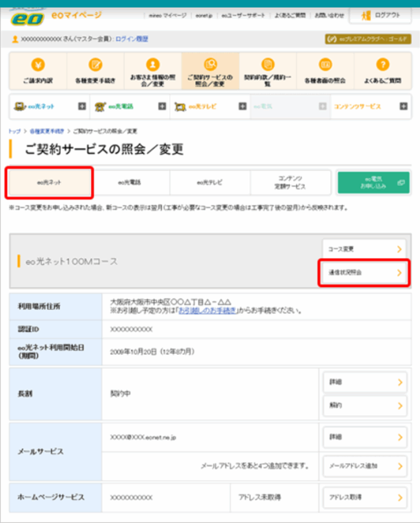Open the ご請求内訳 yen icon tile

point(38,70)
